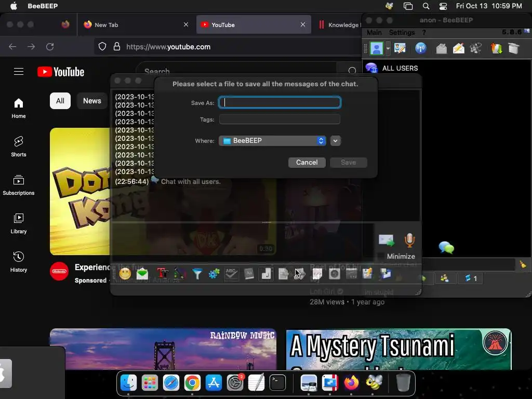Viewport: 532px width, 399px height.
Task: Open the emoticon smiley picker in chat toolbar
Action: [125, 273]
